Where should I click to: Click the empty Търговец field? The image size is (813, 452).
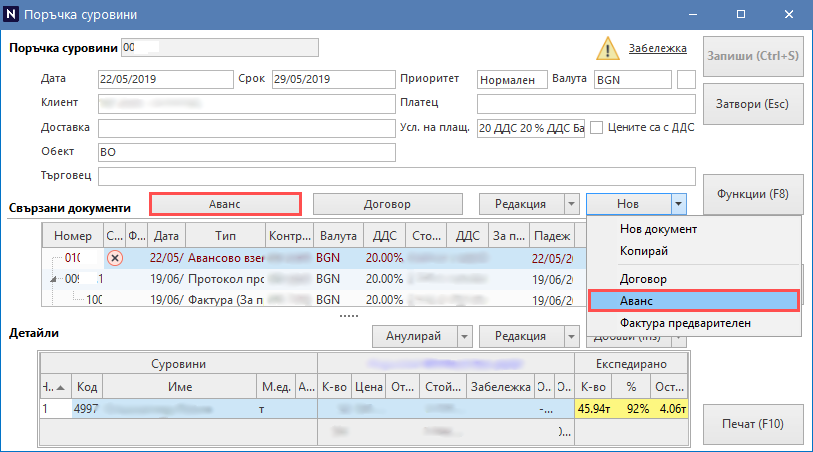click(397, 176)
